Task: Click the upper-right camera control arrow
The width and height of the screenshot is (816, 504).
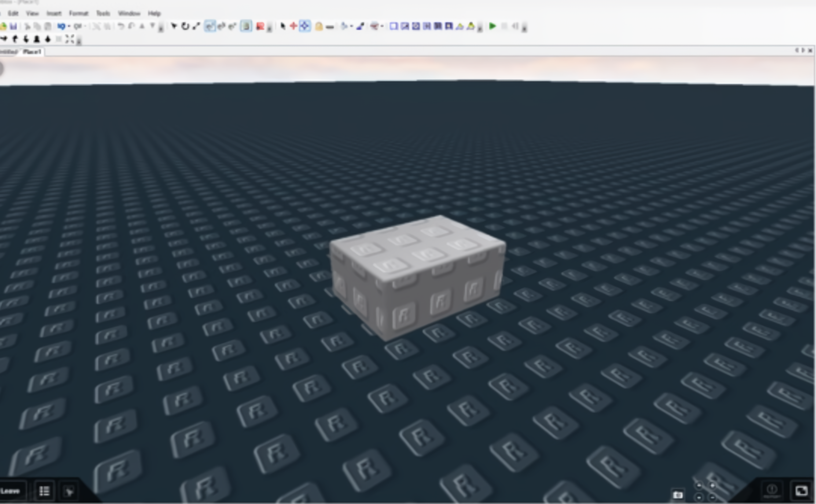Action: point(712,485)
